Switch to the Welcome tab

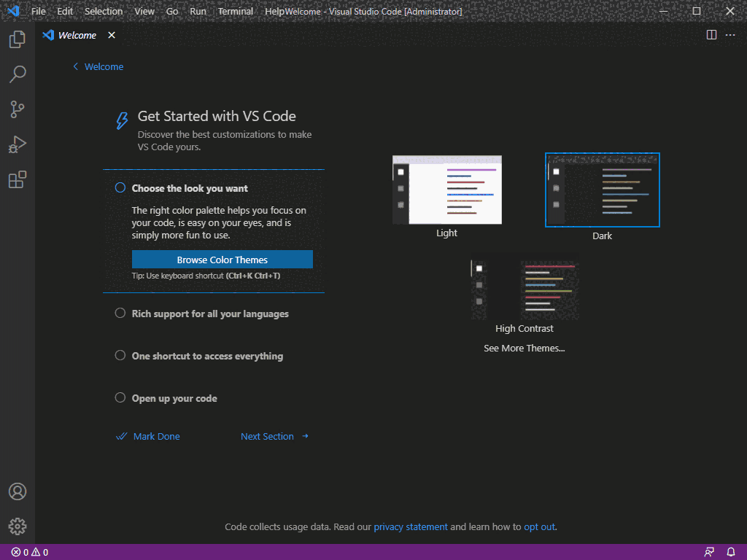click(76, 34)
